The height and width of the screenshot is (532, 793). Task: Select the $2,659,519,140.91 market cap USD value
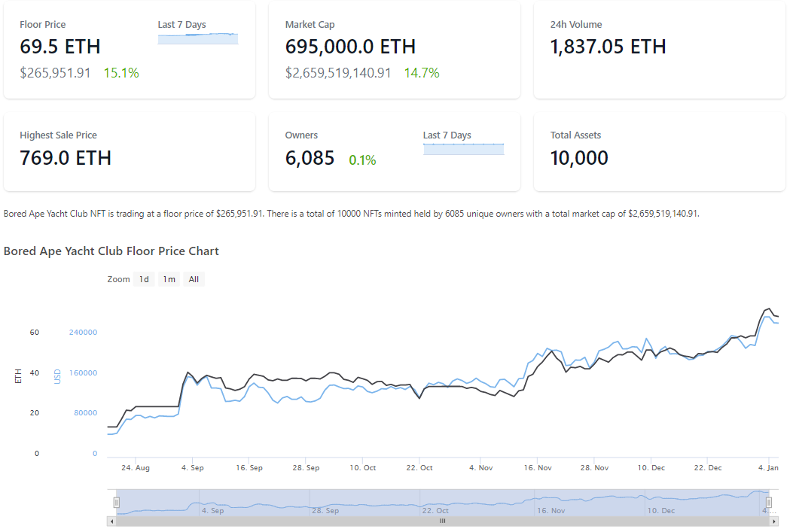pos(338,73)
